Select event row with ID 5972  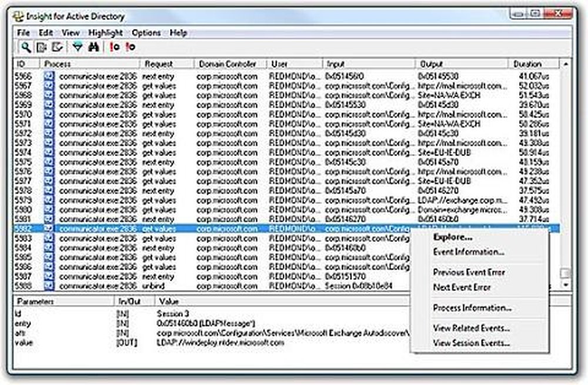coord(286,134)
